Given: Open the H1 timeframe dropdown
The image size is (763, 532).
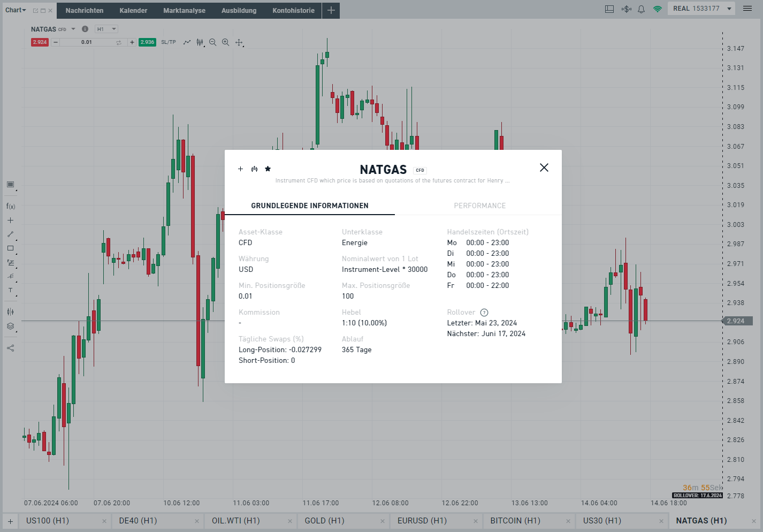Looking at the screenshot, I should [106, 28].
